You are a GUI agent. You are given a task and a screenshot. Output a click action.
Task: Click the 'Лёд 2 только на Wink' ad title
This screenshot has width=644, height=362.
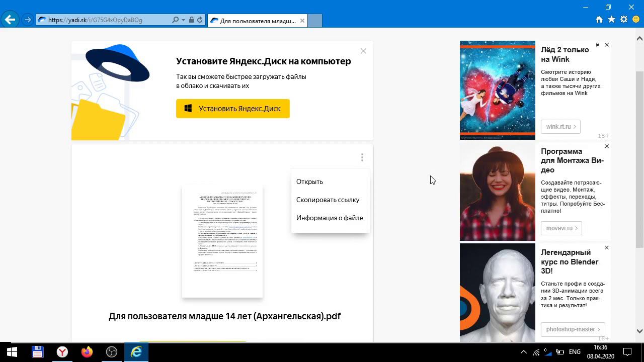[565, 54]
